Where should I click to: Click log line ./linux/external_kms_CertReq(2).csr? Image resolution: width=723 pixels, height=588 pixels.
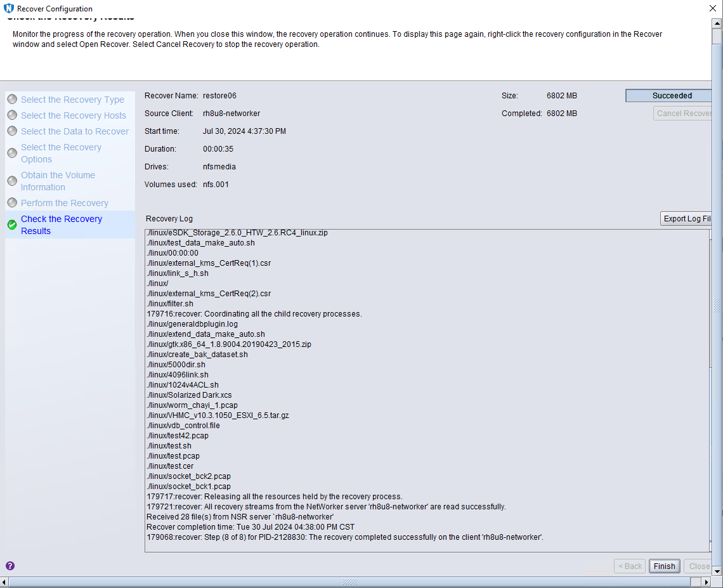[x=209, y=293]
